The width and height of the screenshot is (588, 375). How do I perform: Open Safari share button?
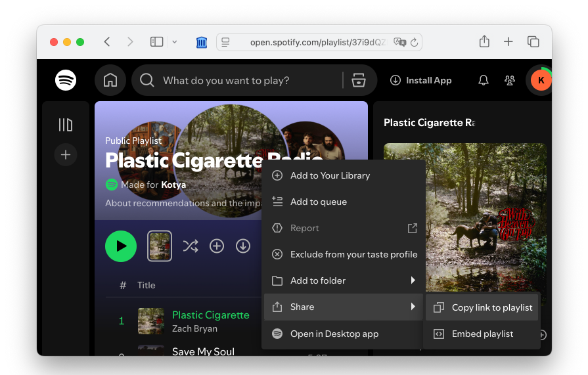coord(484,41)
